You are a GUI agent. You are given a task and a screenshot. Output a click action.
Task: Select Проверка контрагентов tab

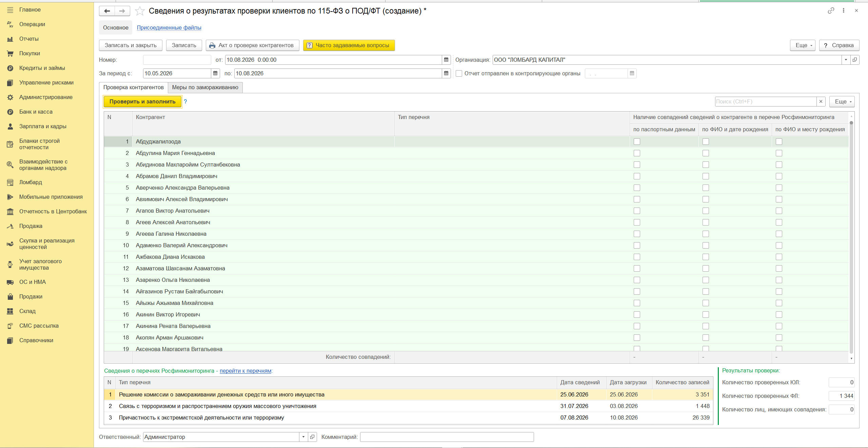click(134, 87)
